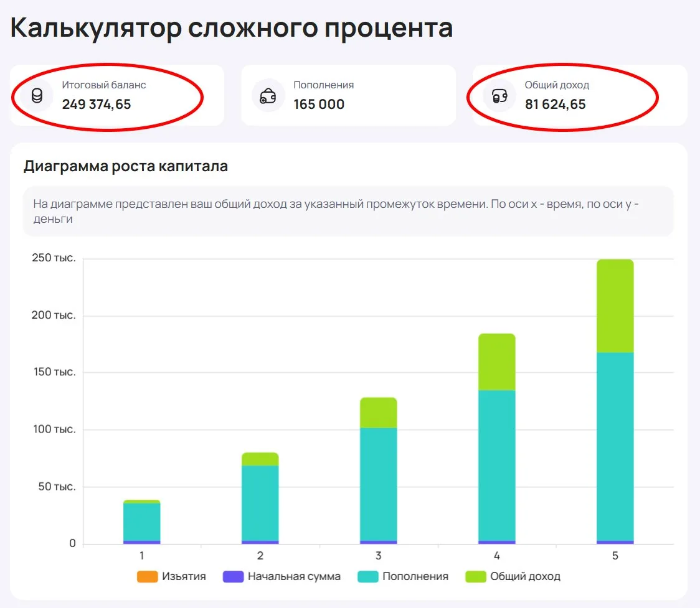700x608 pixels.
Task: Select the year 4 teal deposits bar segment
Action: coord(497,465)
